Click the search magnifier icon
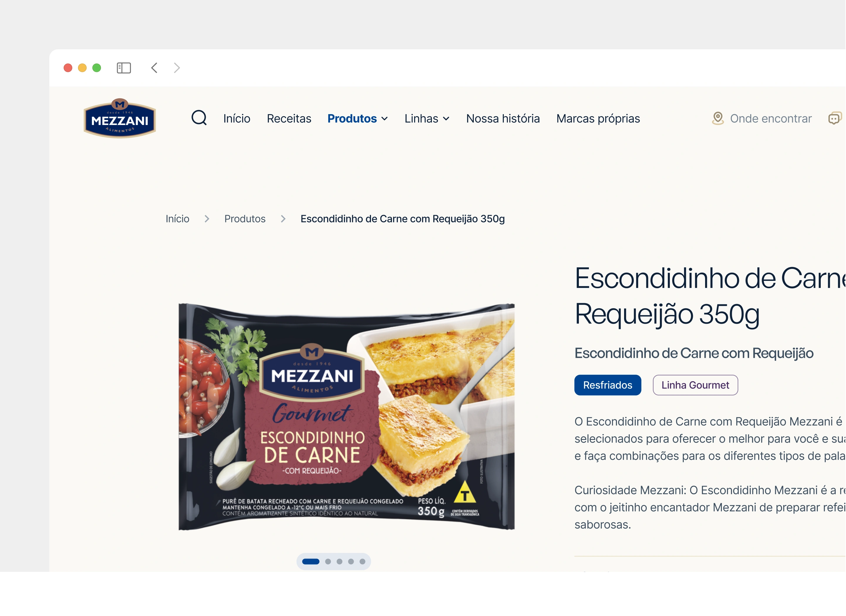846x616 pixels. tap(199, 118)
